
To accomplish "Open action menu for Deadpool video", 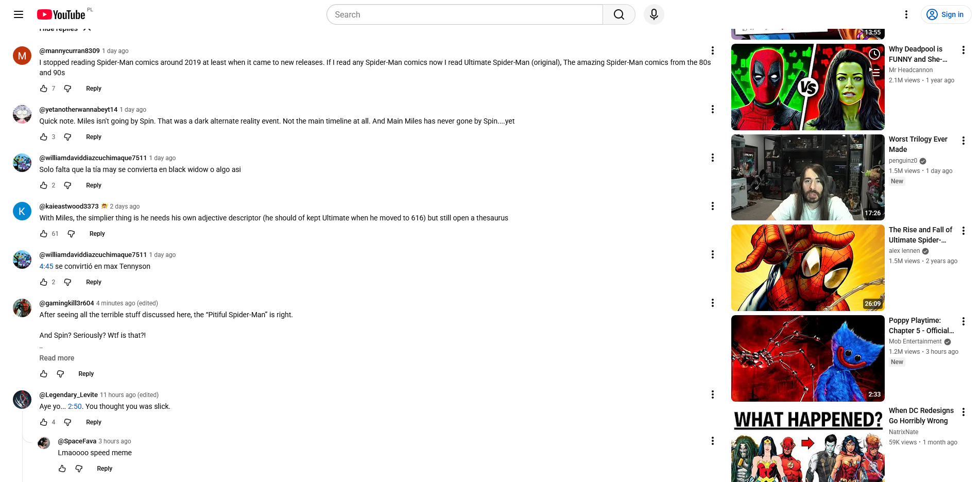I will [964, 50].
